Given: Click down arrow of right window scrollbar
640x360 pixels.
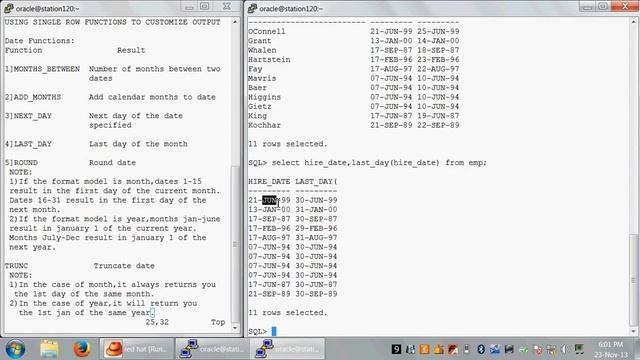Looking at the screenshot, I should click(633, 331).
